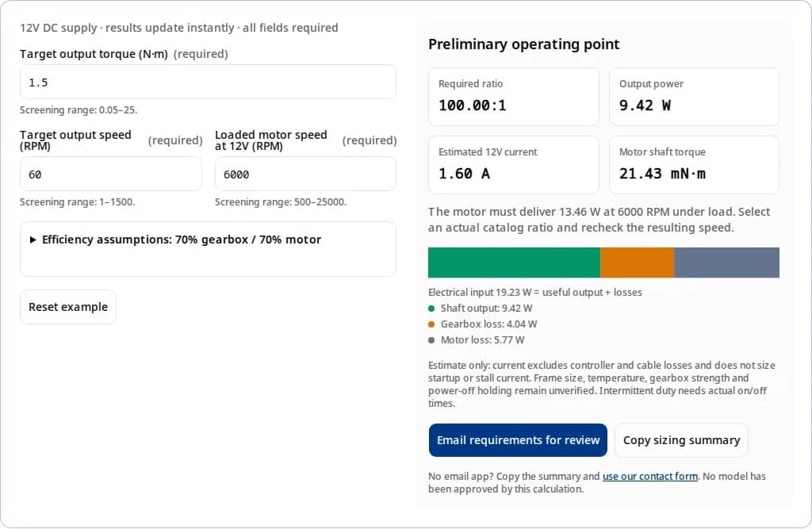
Task: Click the gray motor loss bar segment
Action: [x=726, y=263]
